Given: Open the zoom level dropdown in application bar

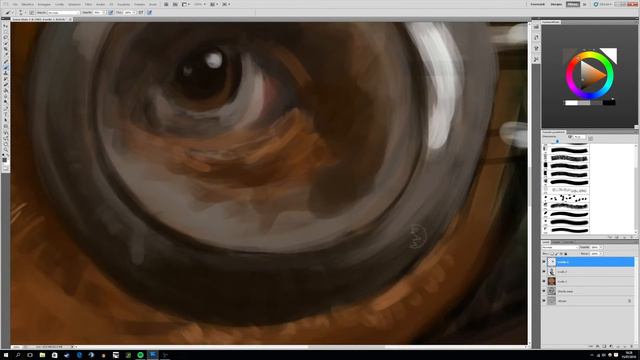Looking at the screenshot, I should [x=199, y=4].
